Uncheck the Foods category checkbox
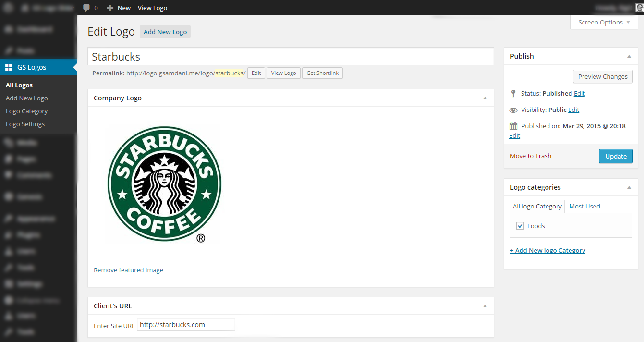Screen dimensions: 644x342 (x=520, y=226)
